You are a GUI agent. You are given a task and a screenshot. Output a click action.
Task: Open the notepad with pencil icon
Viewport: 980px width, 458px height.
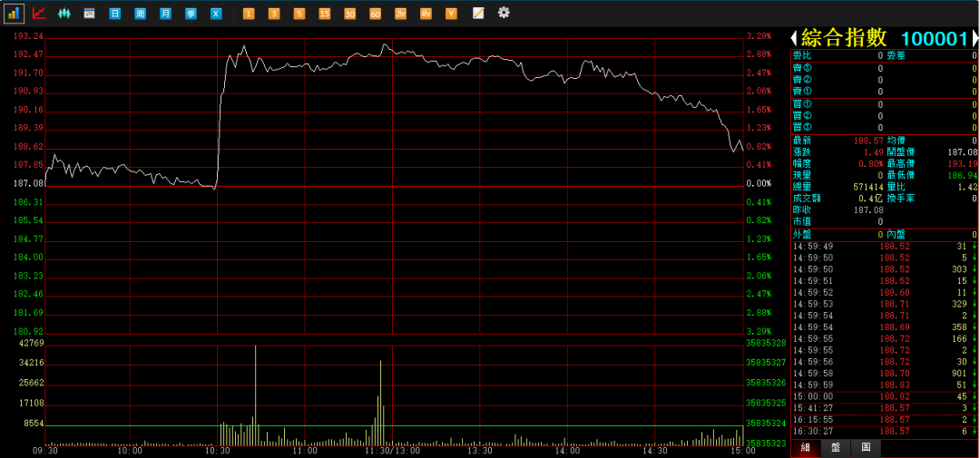[x=478, y=14]
